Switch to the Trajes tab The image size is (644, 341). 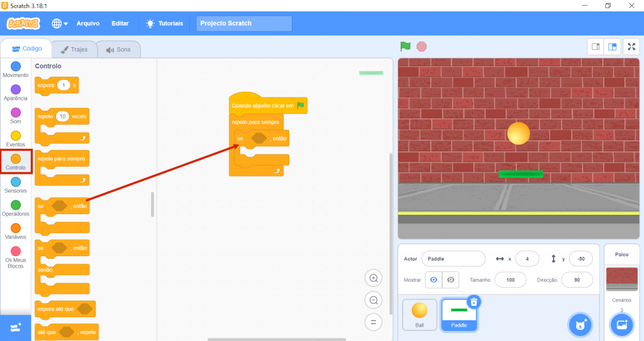coord(74,49)
